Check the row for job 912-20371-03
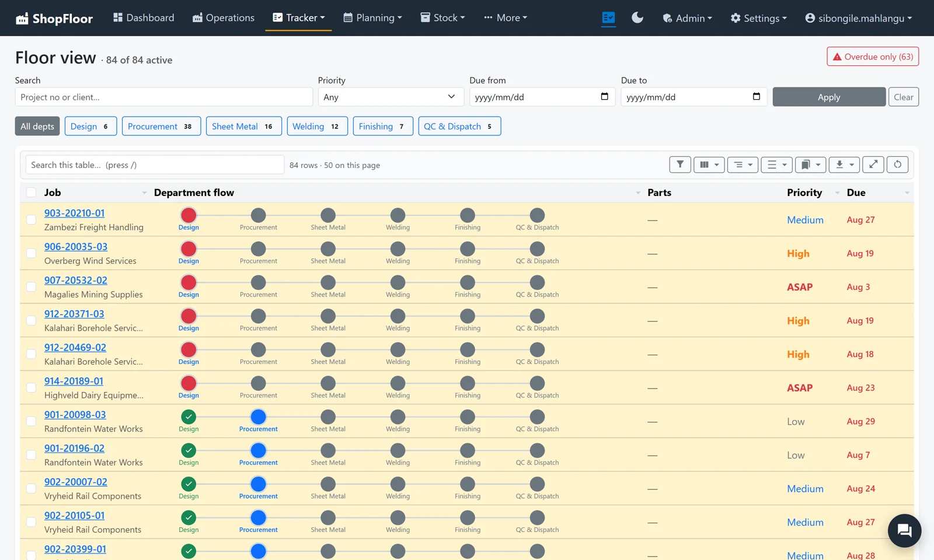This screenshot has height=560, width=934. point(32,320)
